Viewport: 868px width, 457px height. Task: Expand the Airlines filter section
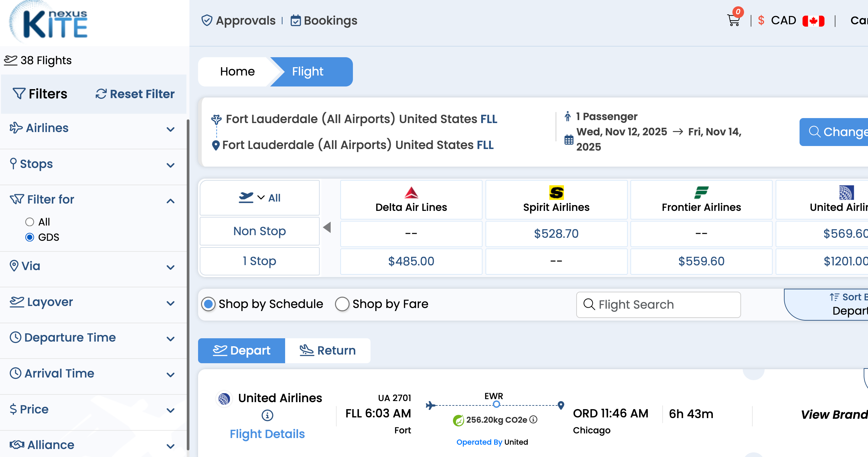170,129
